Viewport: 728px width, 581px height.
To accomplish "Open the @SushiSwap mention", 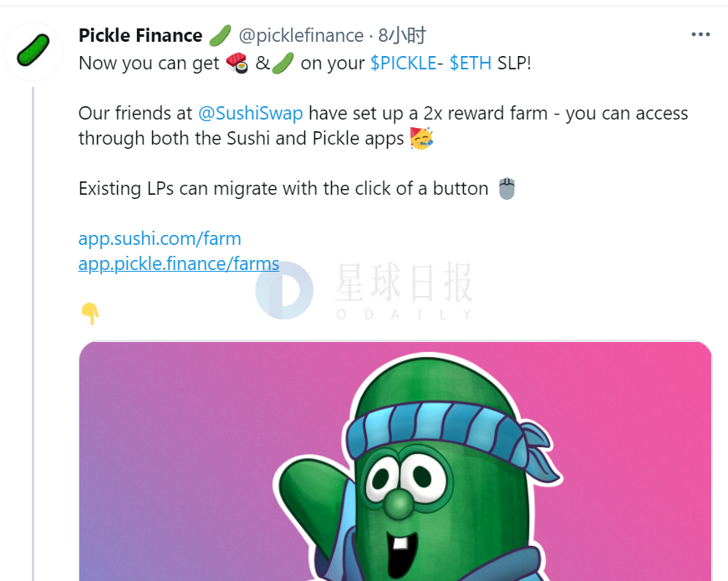I will click(251, 114).
